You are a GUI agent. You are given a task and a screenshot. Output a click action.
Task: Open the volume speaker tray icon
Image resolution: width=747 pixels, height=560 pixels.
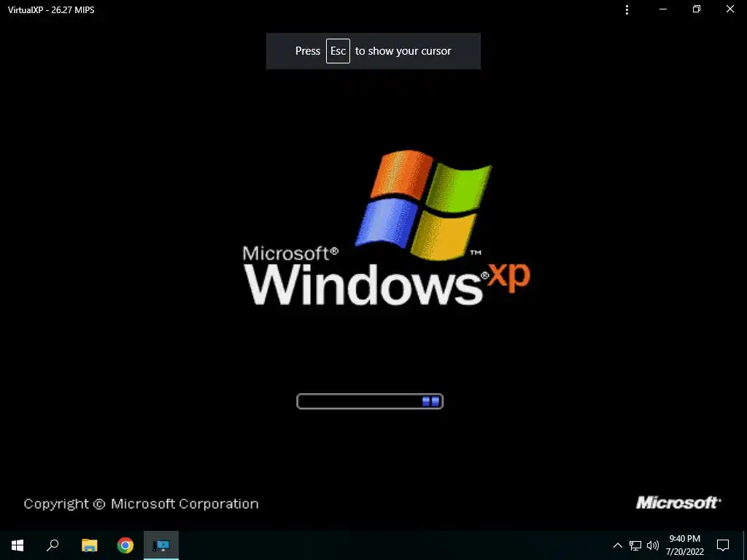click(653, 545)
